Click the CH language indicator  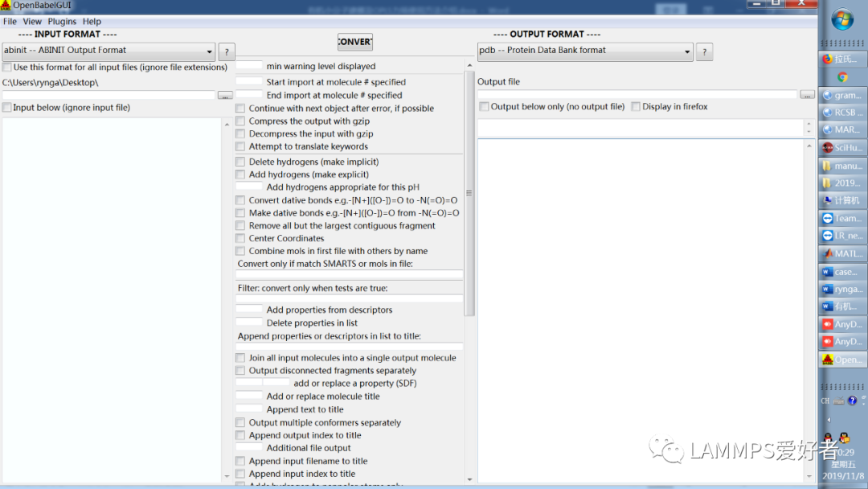click(x=825, y=401)
